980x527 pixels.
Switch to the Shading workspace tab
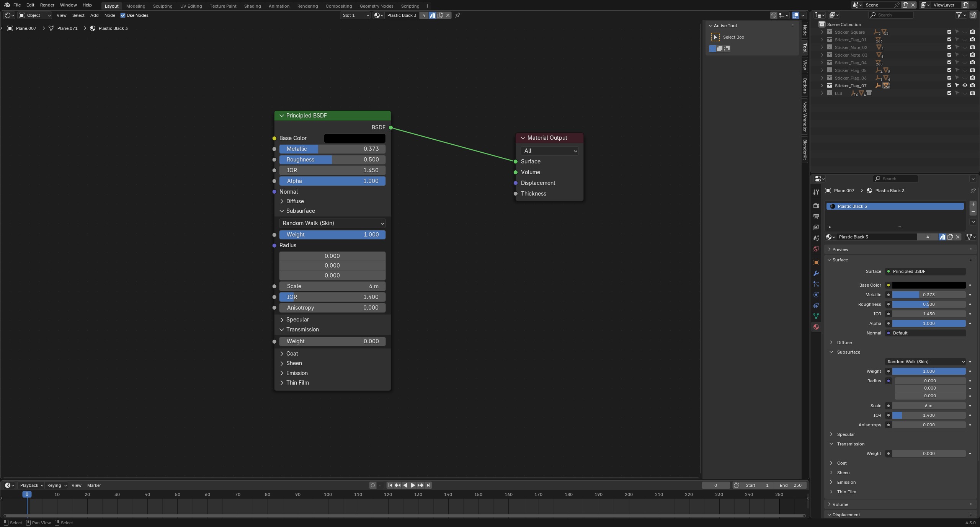coord(252,6)
